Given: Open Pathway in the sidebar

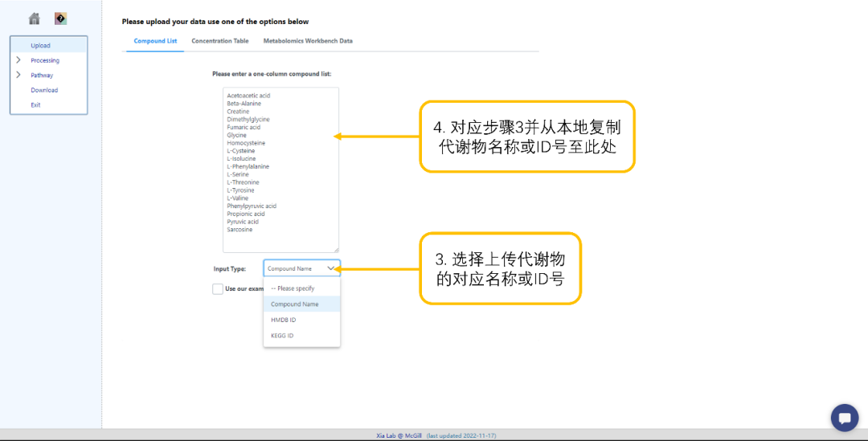Looking at the screenshot, I should [x=42, y=76].
